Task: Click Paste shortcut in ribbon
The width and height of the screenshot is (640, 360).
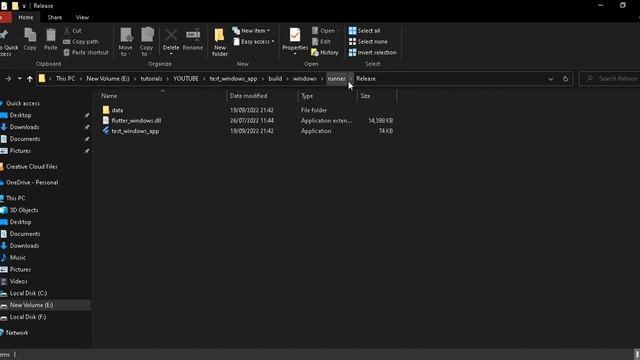Action: [86, 52]
